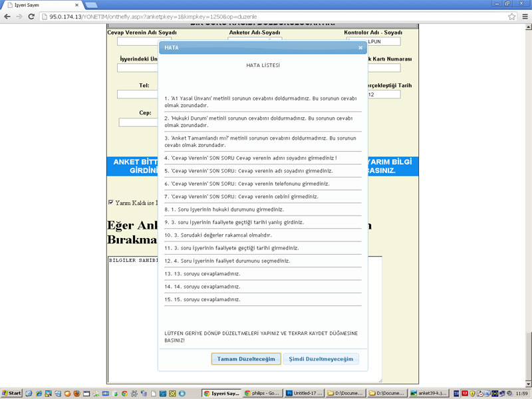The width and height of the screenshot is (532, 399).
Task: Click the 'Tamam Düzelteceğim' button
Action: 246,359
